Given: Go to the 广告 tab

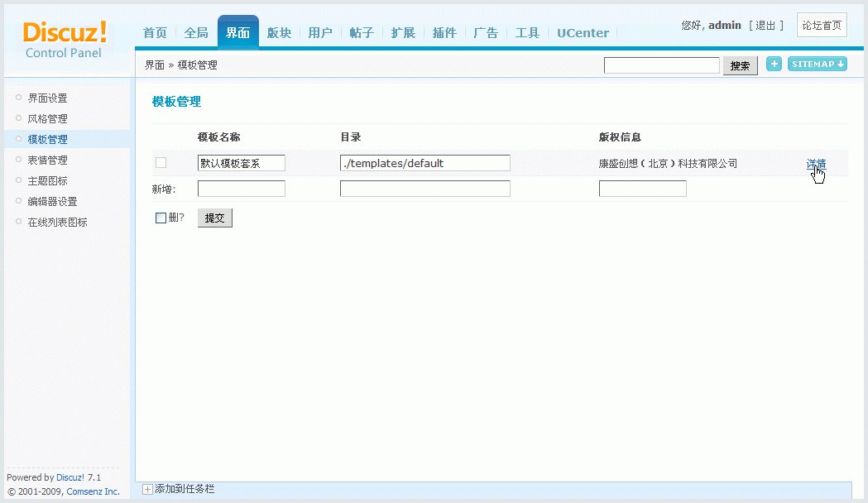Looking at the screenshot, I should tap(486, 33).
